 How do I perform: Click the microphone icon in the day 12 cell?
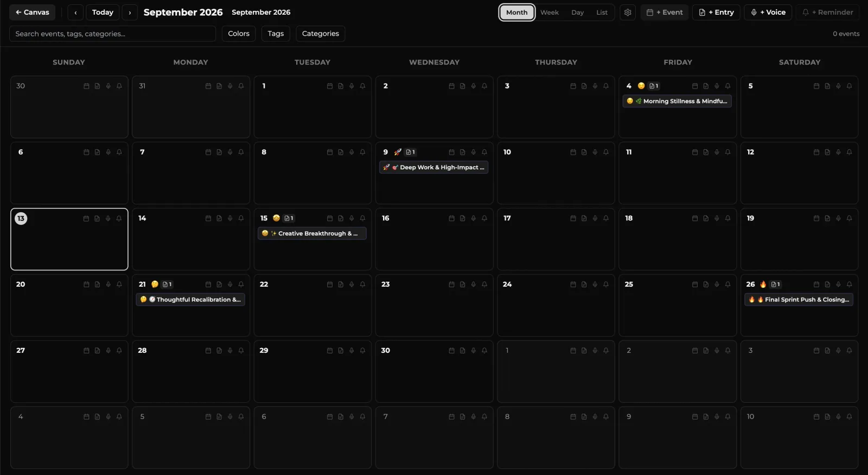tap(838, 153)
